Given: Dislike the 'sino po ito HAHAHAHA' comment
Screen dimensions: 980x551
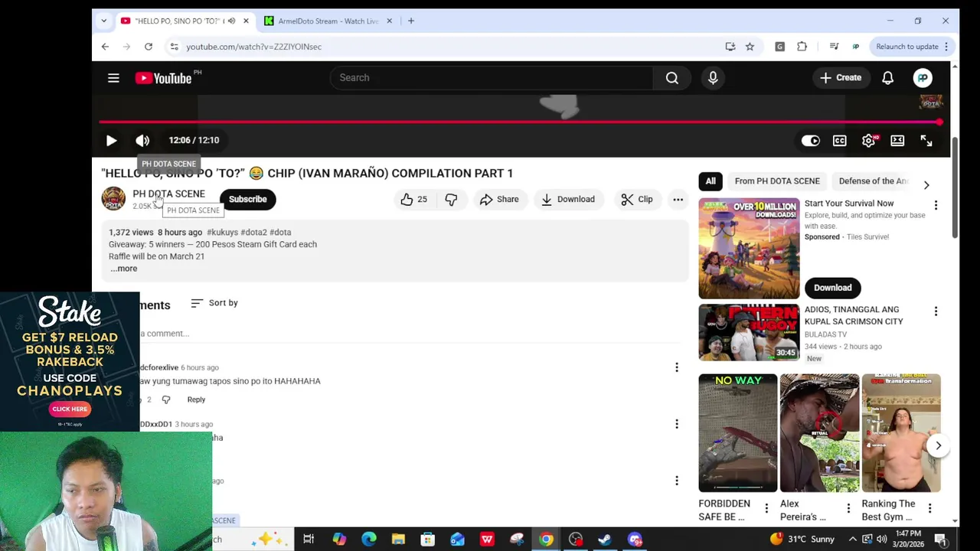Looking at the screenshot, I should pyautogui.click(x=166, y=399).
